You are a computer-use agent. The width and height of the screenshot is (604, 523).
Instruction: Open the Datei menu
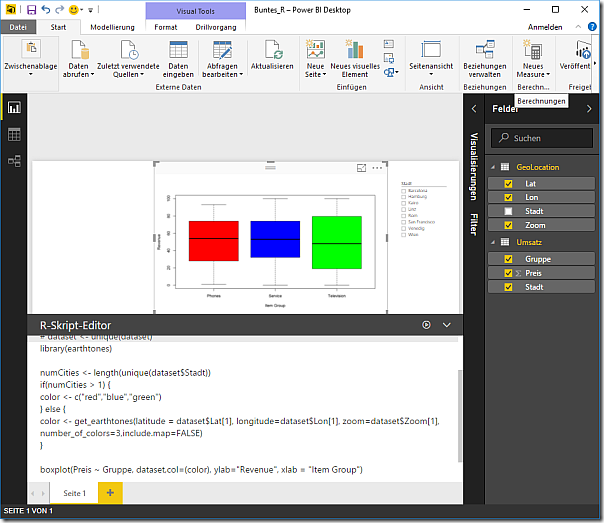(18, 27)
